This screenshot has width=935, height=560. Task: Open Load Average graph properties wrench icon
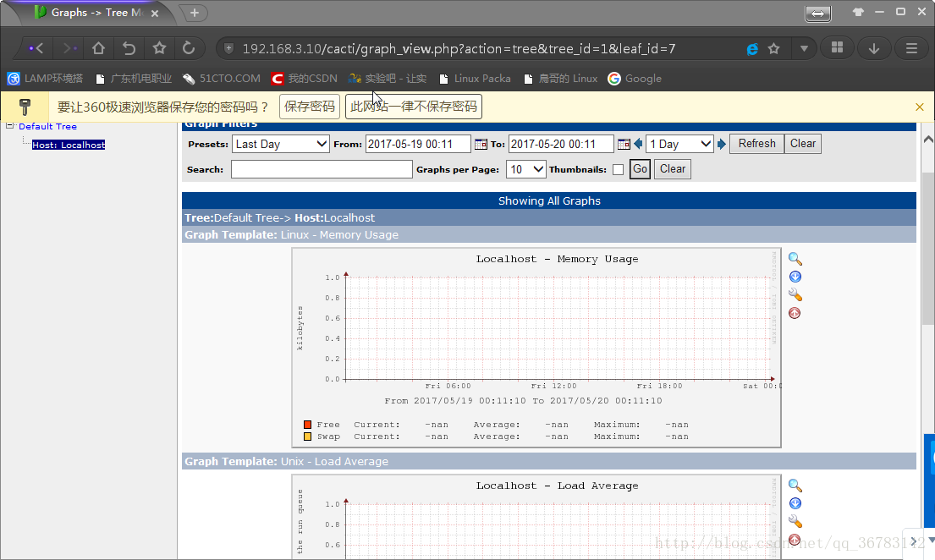(795, 521)
